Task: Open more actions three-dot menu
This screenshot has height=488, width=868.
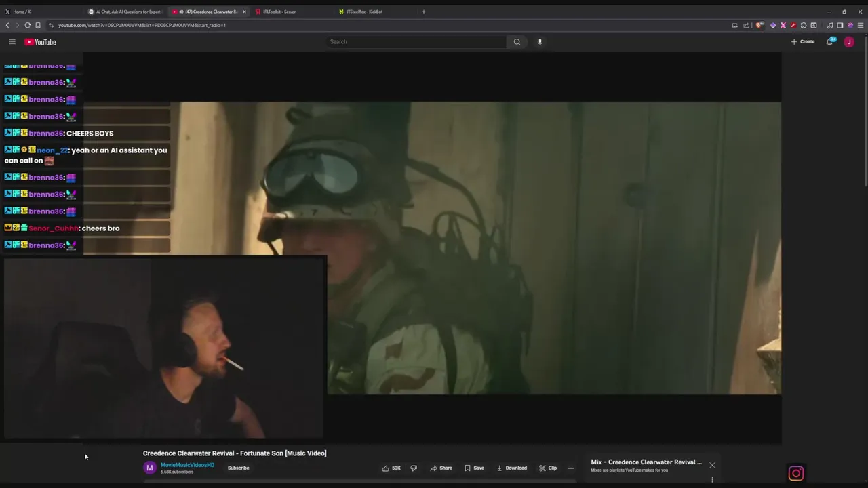Action: (x=570, y=468)
